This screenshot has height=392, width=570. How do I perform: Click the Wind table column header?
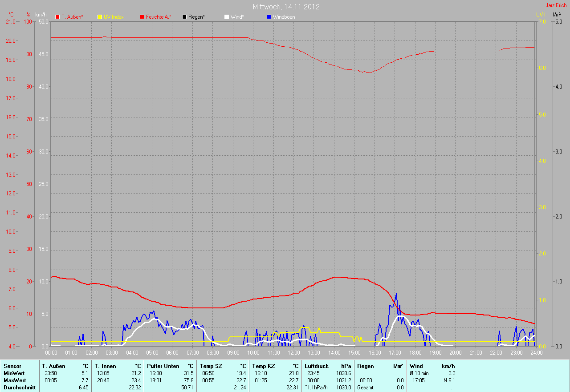416,366
